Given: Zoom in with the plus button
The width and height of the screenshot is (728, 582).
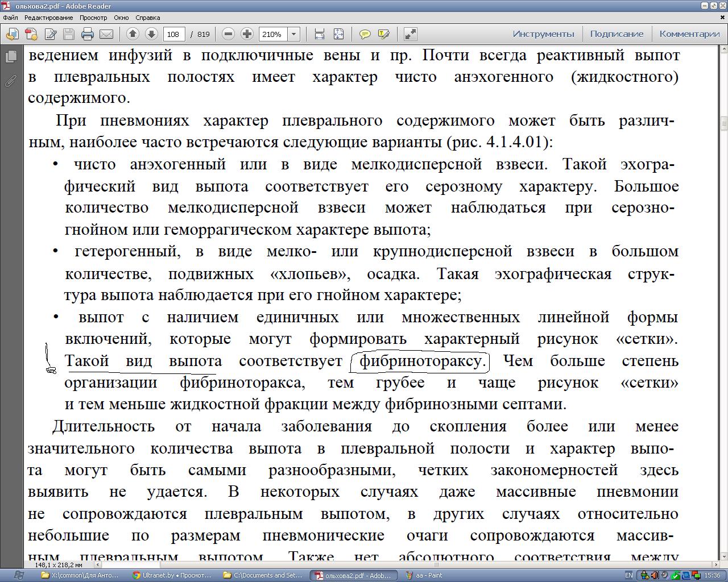Looking at the screenshot, I should click(247, 34).
